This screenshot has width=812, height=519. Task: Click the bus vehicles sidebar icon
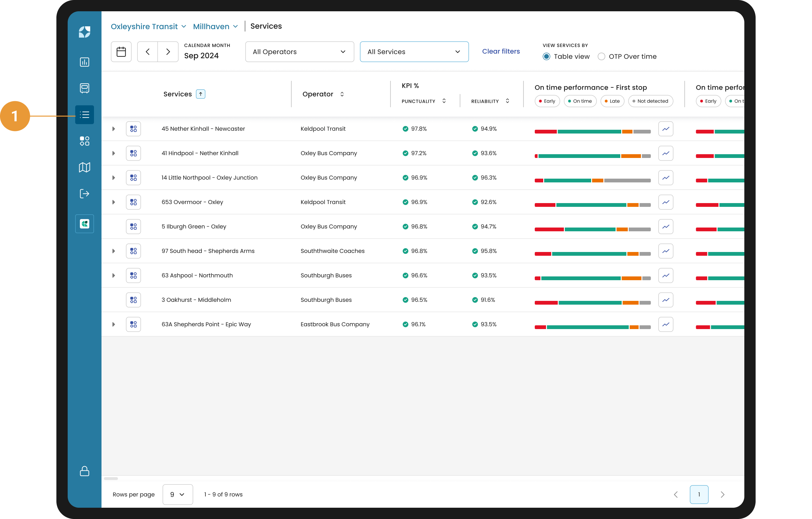point(84,88)
